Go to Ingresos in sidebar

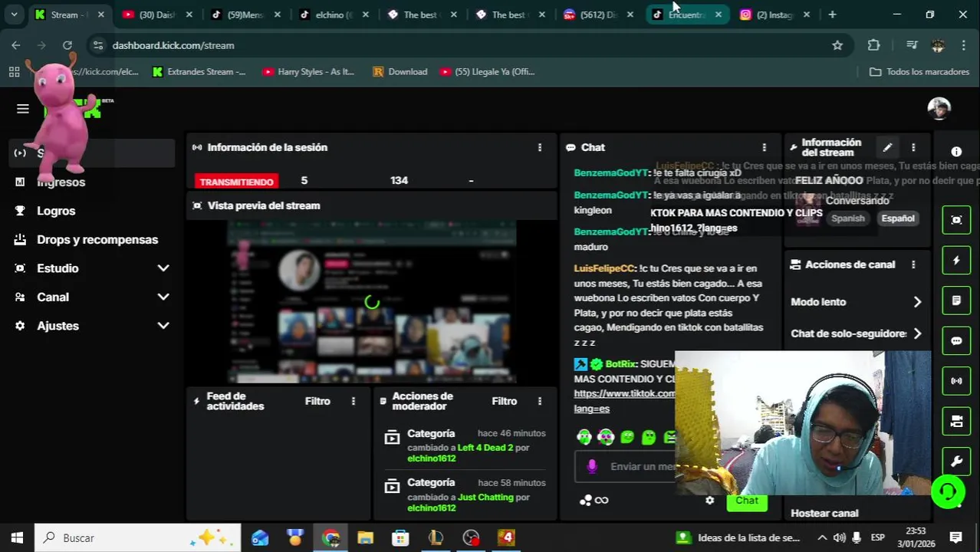pos(61,182)
